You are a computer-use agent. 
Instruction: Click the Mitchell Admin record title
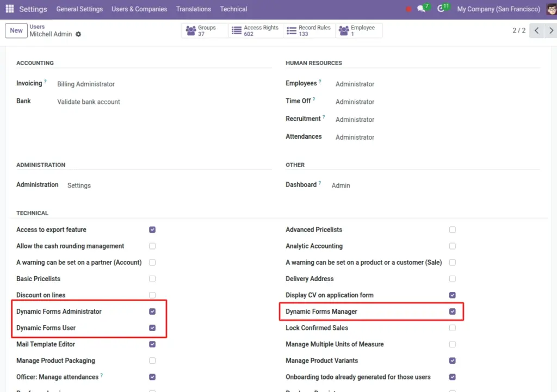51,34
